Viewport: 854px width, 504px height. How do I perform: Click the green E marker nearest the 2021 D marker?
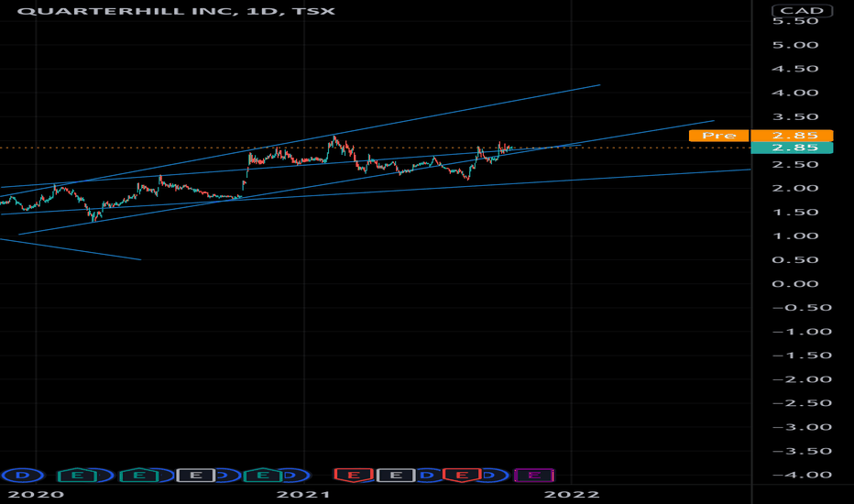pos(262,476)
